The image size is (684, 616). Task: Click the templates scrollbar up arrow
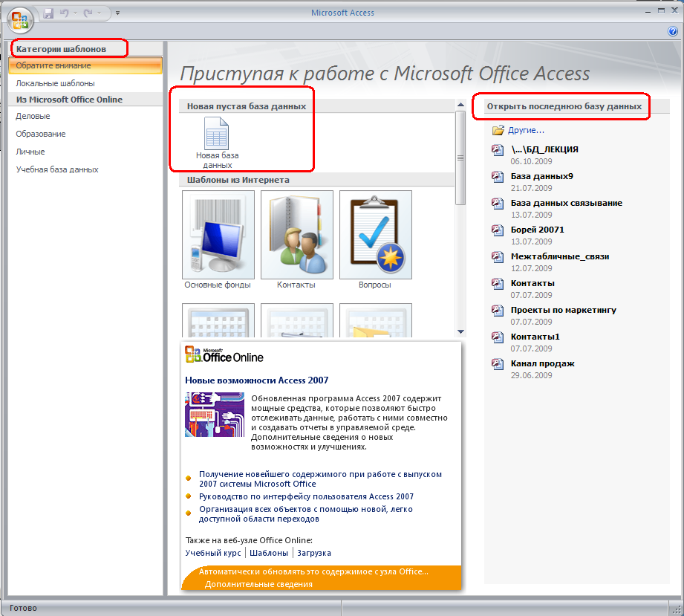pyautogui.click(x=460, y=105)
